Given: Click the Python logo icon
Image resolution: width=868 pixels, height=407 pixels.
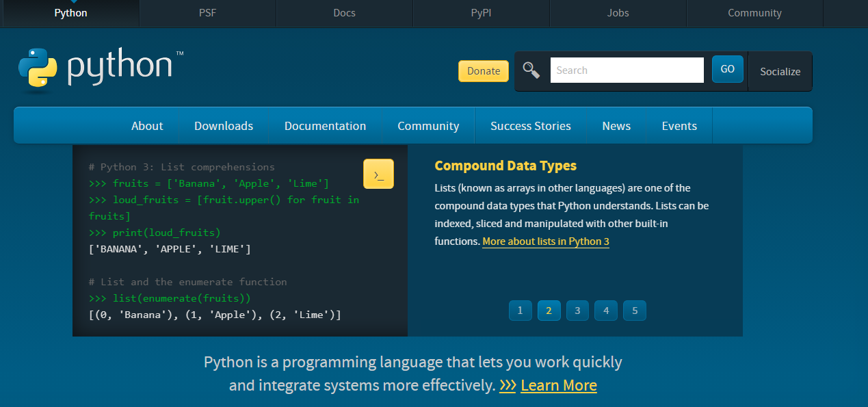Looking at the screenshot, I should [38, 70].
